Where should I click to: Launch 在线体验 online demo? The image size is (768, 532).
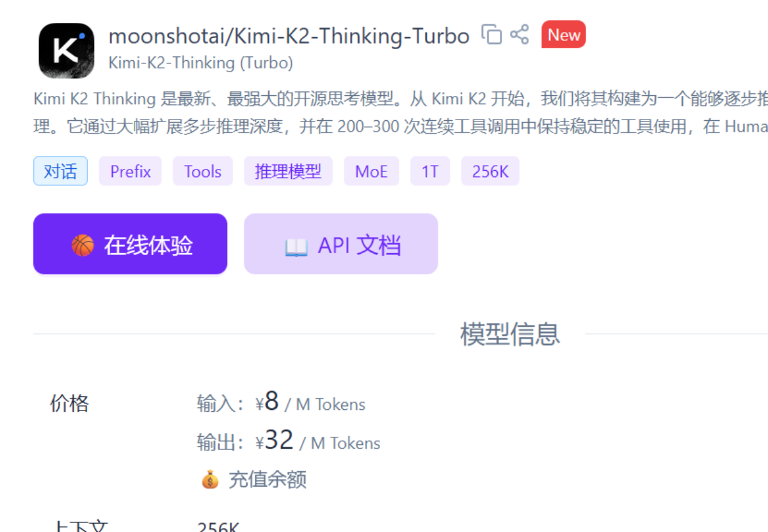[131, 244]
